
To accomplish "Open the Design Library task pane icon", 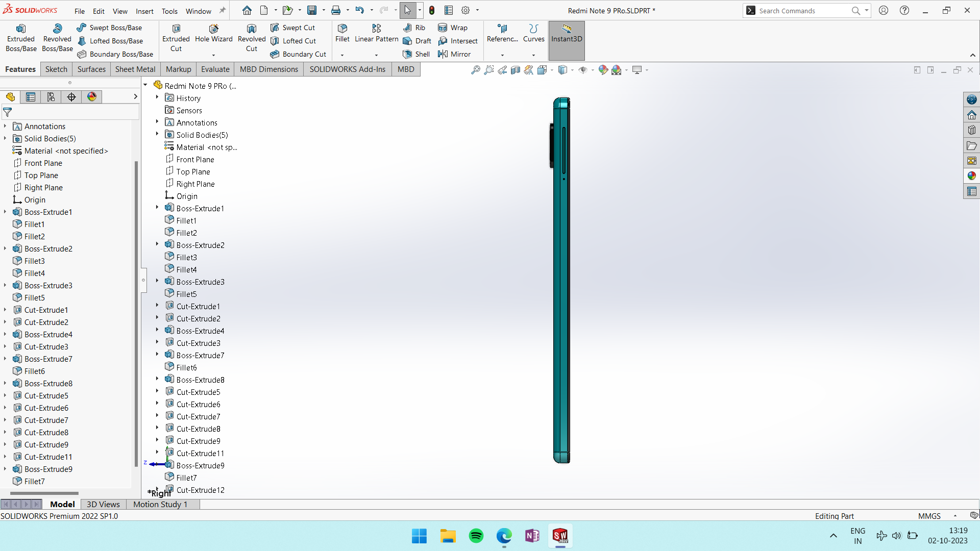I will point(972,130).
